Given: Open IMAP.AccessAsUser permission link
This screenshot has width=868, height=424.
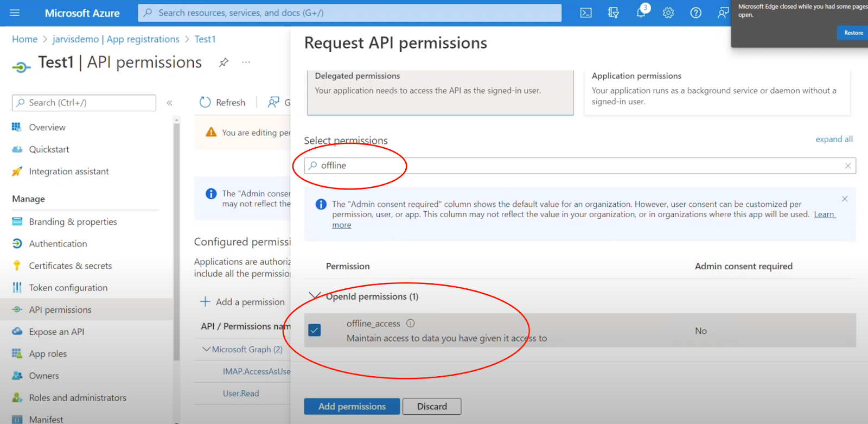Looking at the screenshot, I should [257, 371].
